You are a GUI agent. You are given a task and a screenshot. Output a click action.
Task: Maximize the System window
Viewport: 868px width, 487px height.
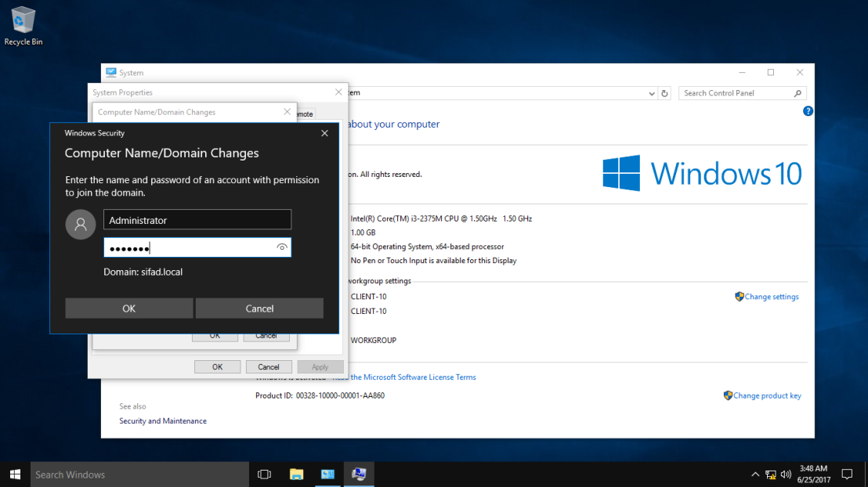coord(771,73)
